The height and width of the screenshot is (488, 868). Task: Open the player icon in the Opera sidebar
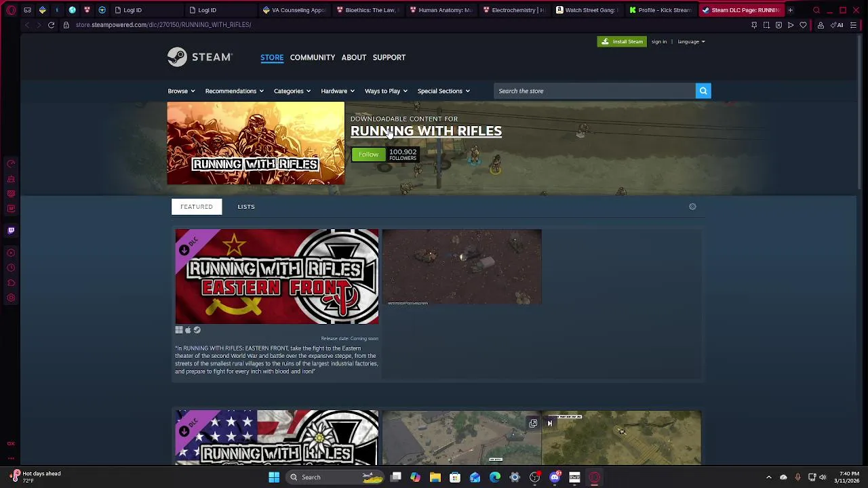11,253
